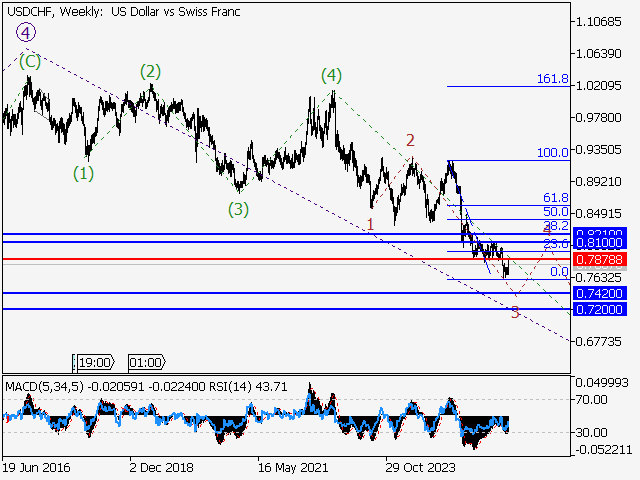Select the green (4) wave marker
This screenshot has height=480, width=640.
tap(331, 75)
